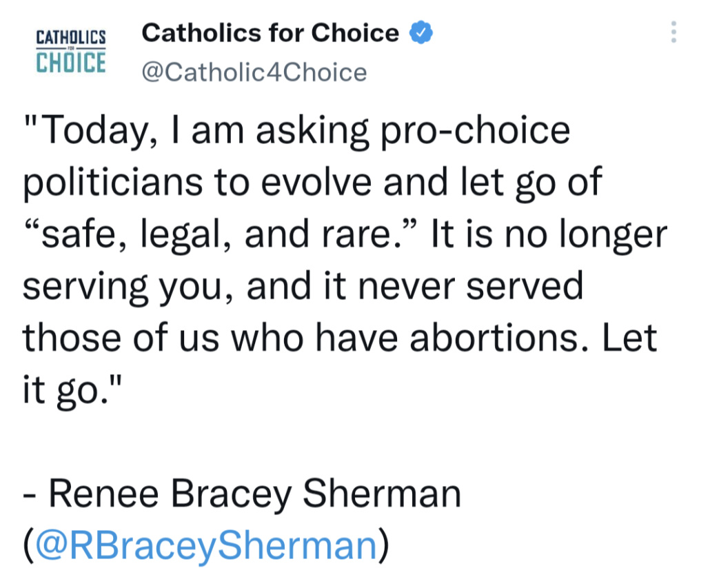Click the words "It is no longer"
The image size is (710, 588).
549,235
